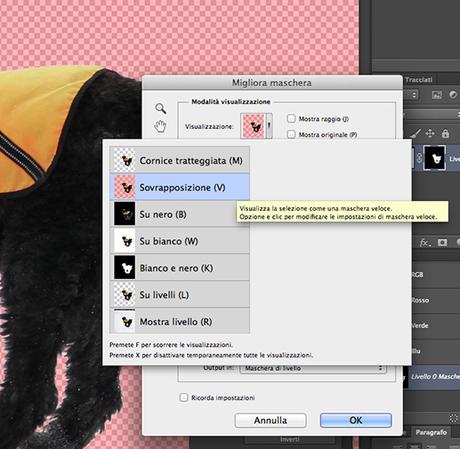Viewport: 460px width, 449px height.
Task: Open the Visualizzazione preview thumbnail dropdown
Action: click(256, 126)
